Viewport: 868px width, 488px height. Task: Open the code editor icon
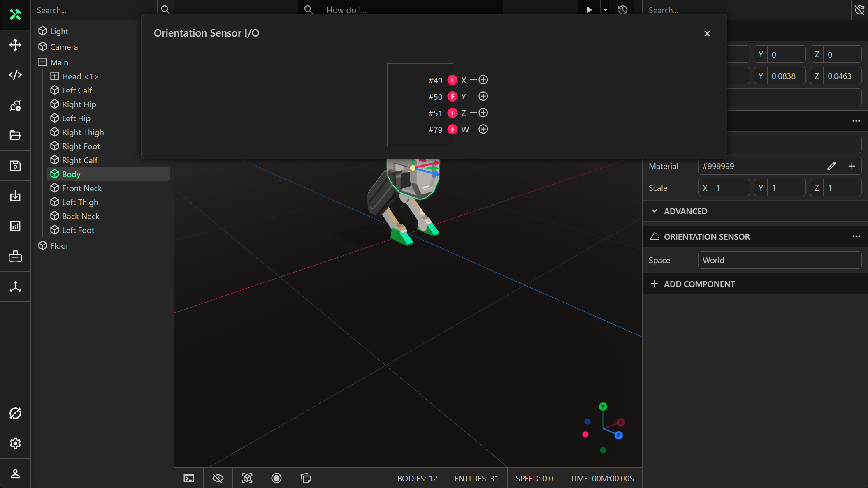click(x=15, y=75)
